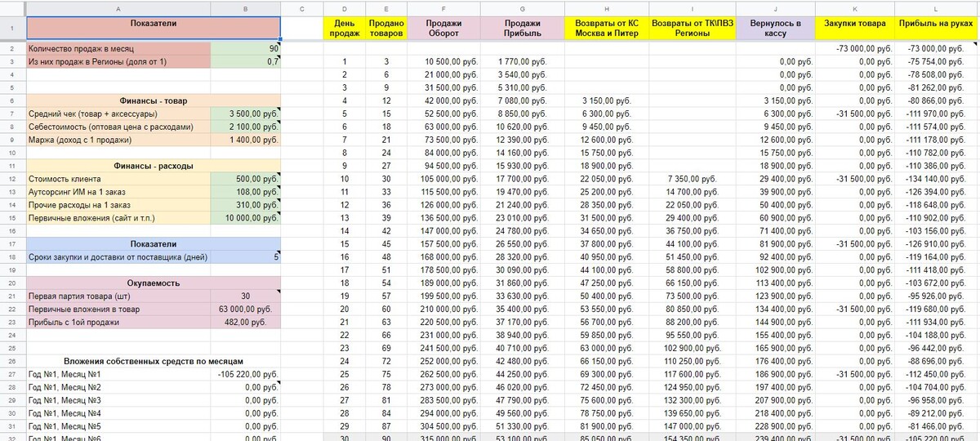Image resolution: width=980 pixels, height=441 pixels.
Task: Select row 18 header
Action: click(13, 257)
